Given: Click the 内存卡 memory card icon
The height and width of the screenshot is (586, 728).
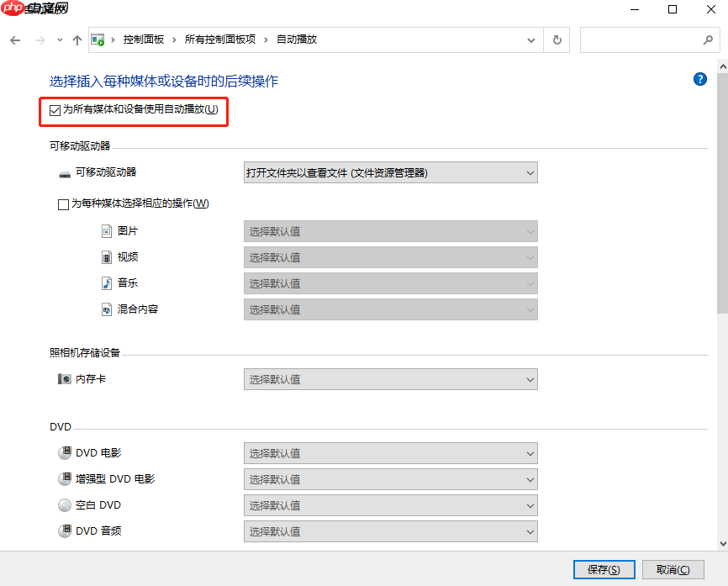Looking at the screenshot, I should 66,378.
